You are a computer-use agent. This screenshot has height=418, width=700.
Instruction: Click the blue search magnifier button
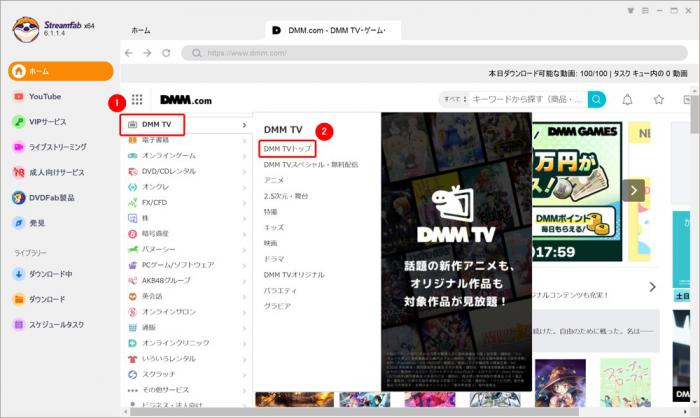coord(597,99)
